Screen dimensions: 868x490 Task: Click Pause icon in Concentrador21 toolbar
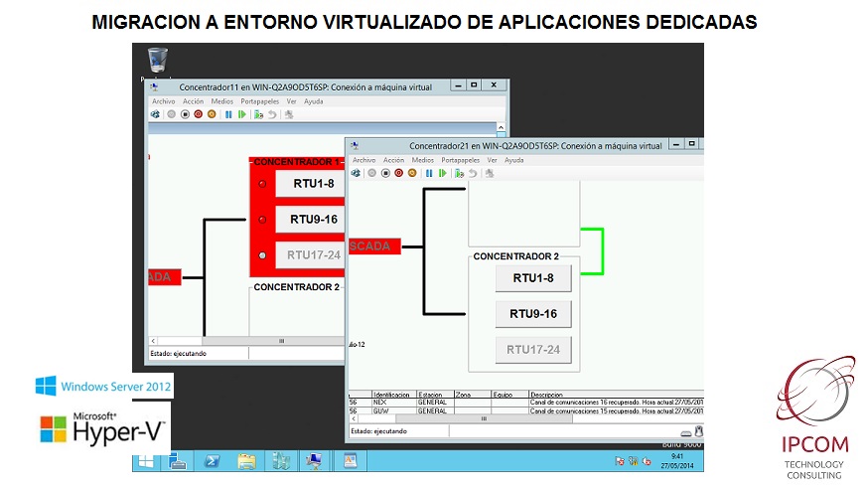pos(428,173)
